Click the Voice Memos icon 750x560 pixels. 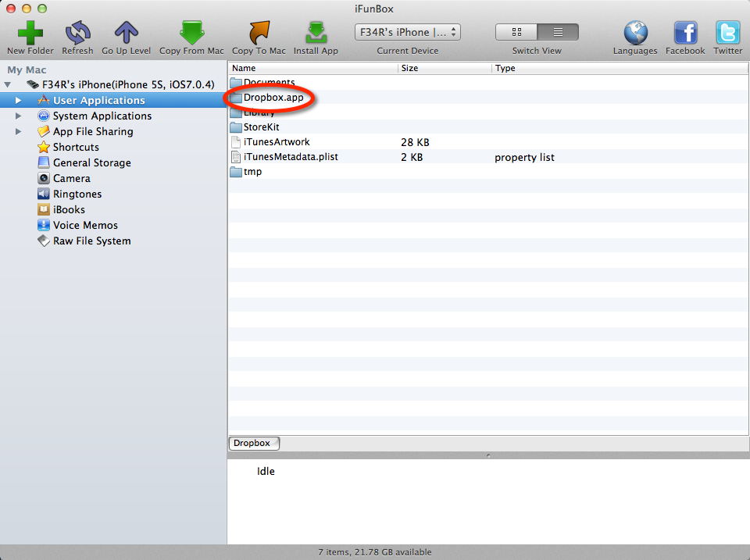(x=44, y=225)
